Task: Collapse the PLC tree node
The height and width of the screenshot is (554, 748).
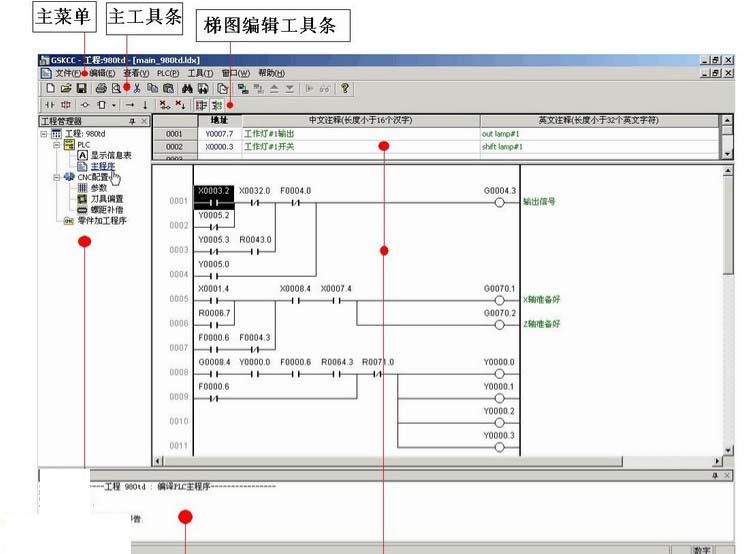Action: click(57, 145)
